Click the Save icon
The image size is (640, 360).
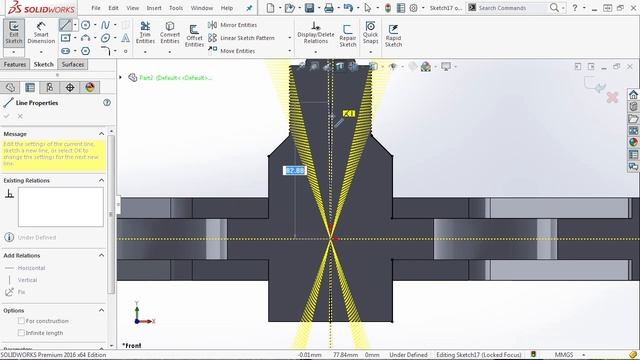[x=309, y=8]
